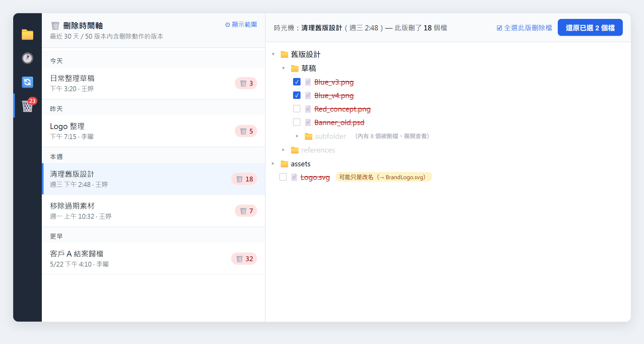Open the sync icon in sidebar
The height and width of the screenshot is (344, 644).
28,82
